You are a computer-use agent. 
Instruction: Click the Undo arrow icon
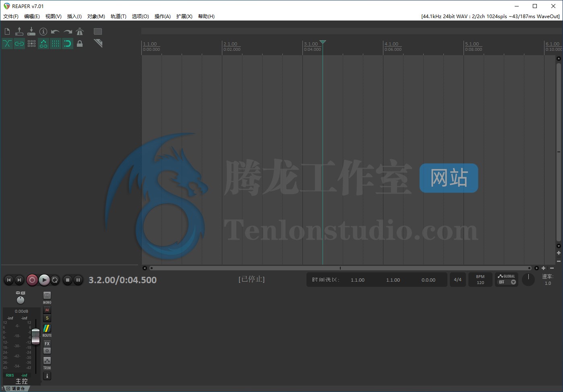tap(56, 31)
